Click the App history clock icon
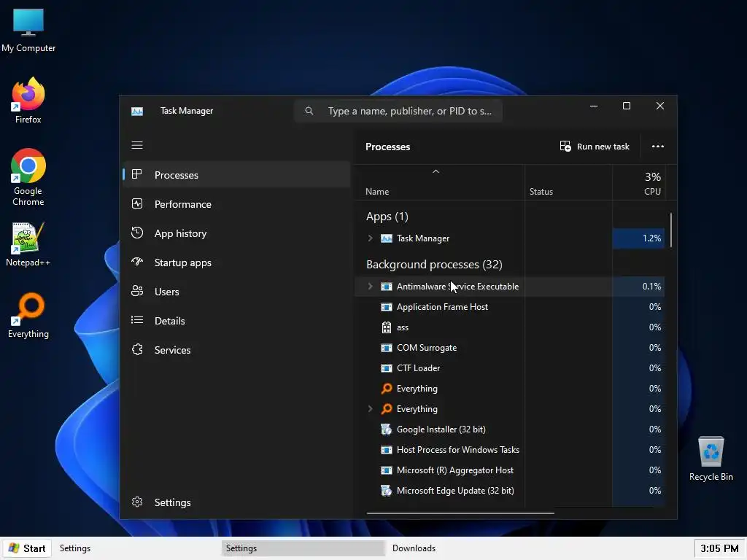The height and width of the screenshot is (560, 747). (x=137, y=233)
